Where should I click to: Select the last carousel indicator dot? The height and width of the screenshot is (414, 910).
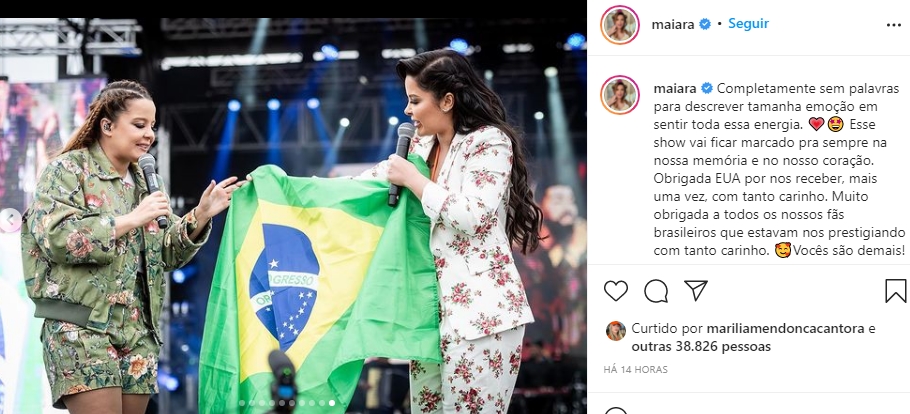[331, 402]
